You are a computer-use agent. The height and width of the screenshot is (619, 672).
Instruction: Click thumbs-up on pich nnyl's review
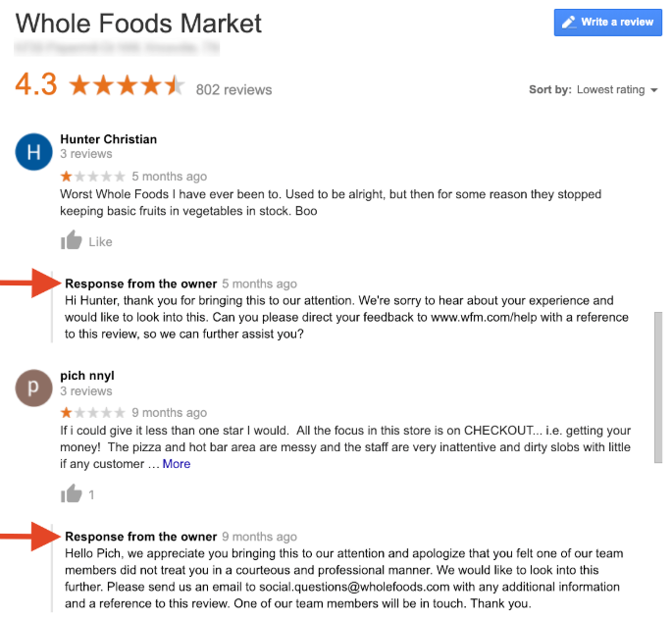tap(72, 494)
